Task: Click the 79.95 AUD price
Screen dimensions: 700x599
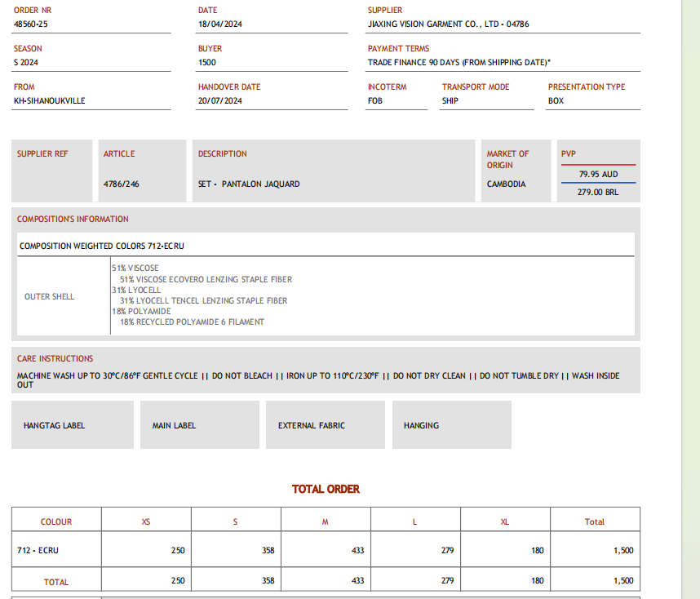Action: click(x=598, y=175)
